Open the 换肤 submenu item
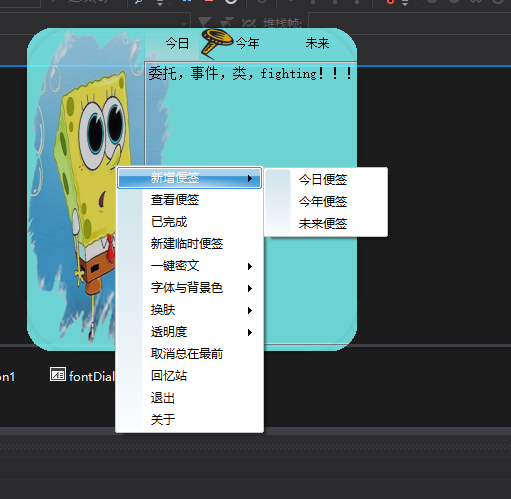Screen dimensions: 511x499 [x=189, y=310]
